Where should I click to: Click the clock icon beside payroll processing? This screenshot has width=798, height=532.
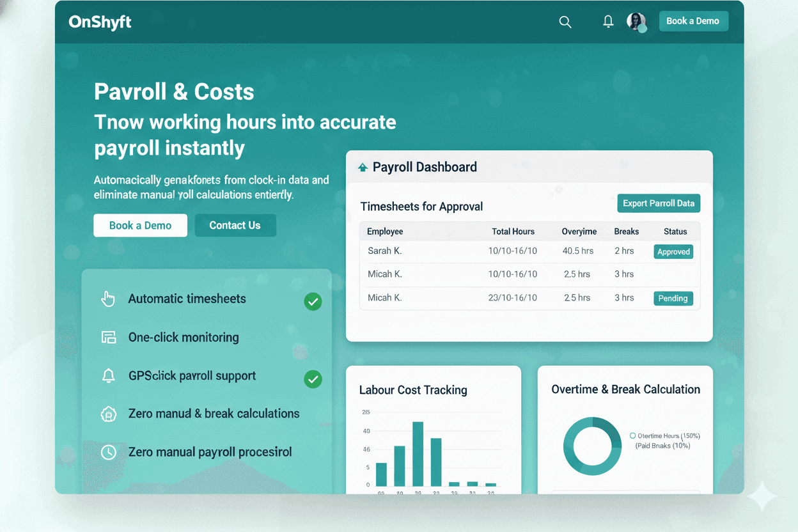(109, 452)
